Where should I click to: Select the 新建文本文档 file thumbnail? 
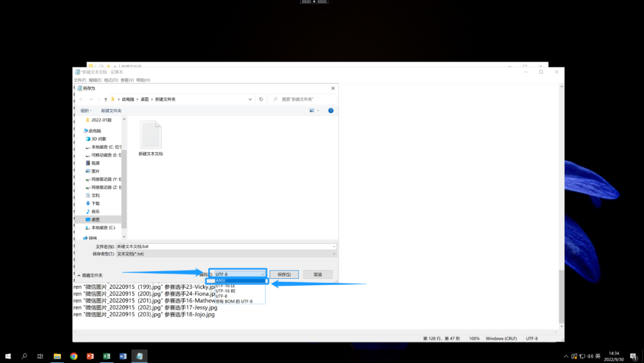click(x=151, y=139)
